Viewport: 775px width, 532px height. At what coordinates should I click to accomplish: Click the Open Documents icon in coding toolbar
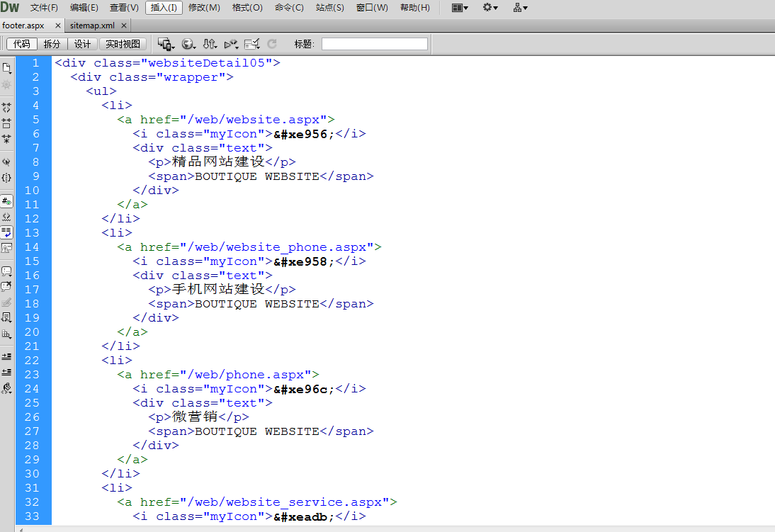[6, 68]
